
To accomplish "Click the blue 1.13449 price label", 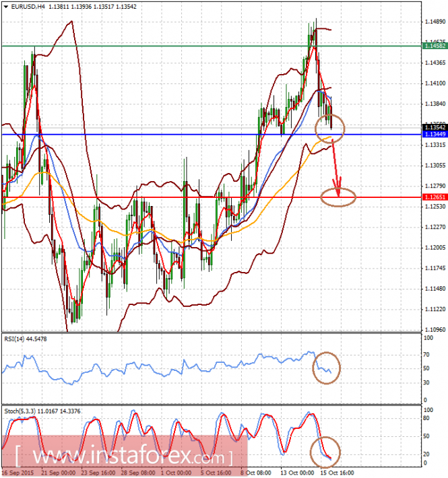I will pos(435,135).
